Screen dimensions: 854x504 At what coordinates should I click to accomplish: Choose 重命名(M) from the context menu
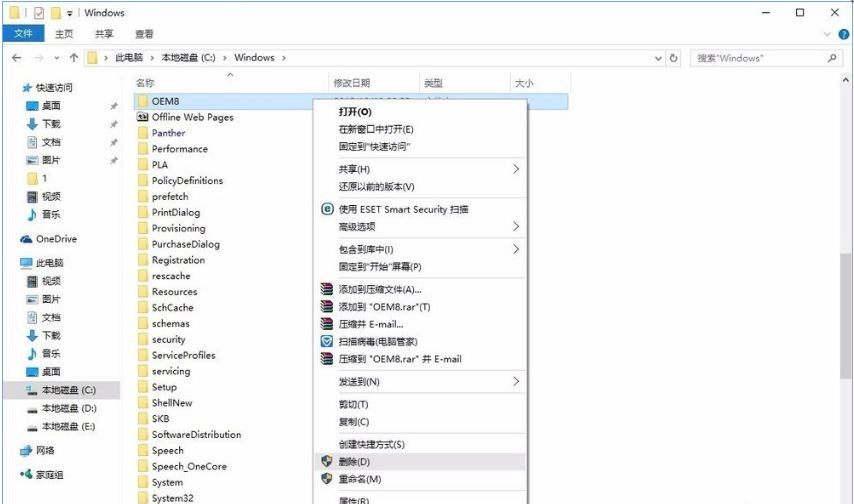coord(360,479)
